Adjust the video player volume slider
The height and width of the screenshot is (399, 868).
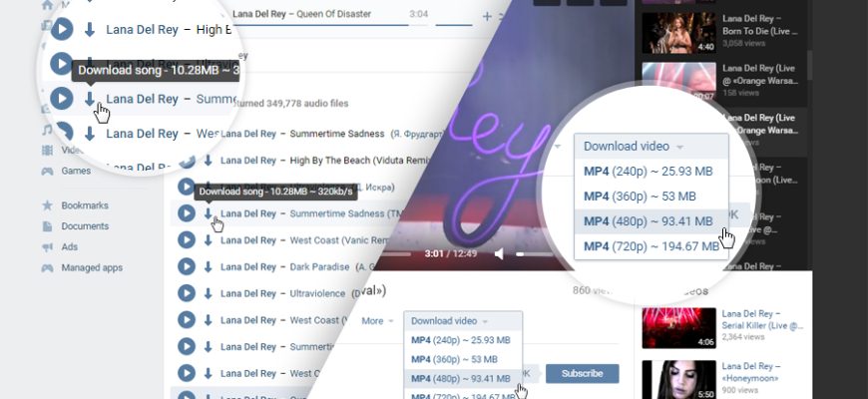[x=536, y=254]
